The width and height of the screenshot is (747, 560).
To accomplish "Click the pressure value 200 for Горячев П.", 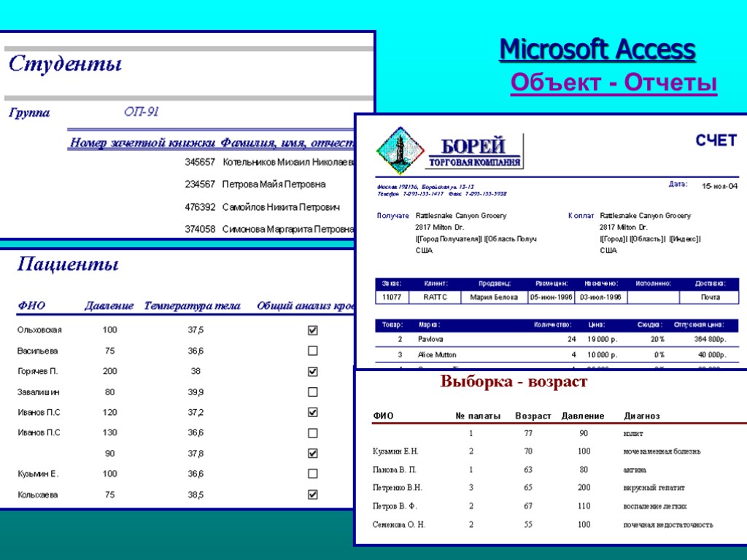I will click(109, 371).
